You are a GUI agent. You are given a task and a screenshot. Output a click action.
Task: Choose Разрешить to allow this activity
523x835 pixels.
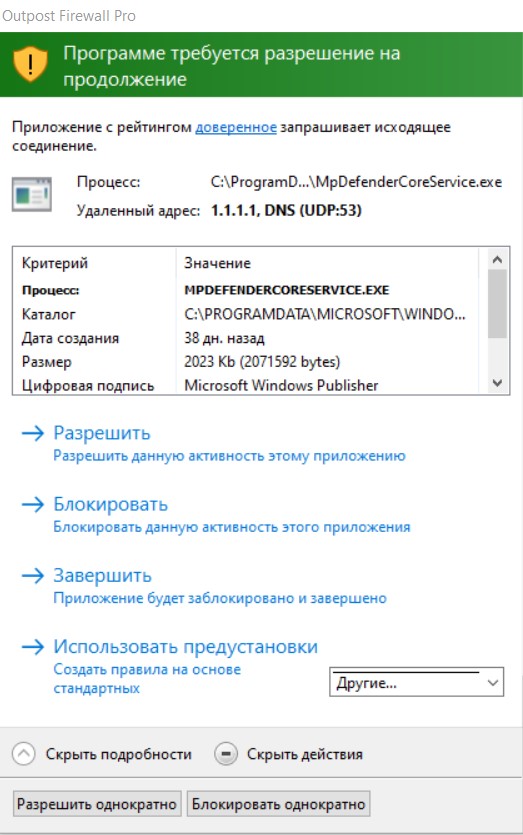coord(102,433)
